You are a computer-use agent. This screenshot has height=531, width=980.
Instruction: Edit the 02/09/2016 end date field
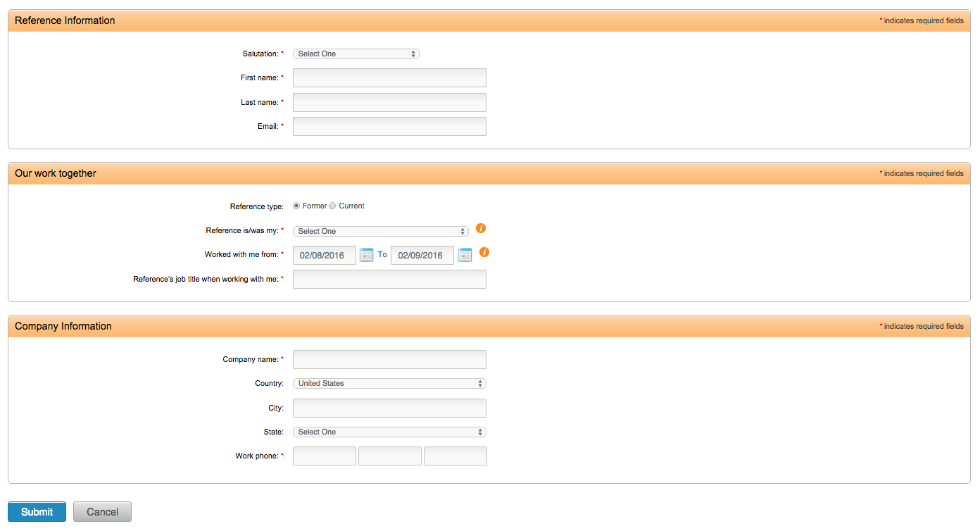click(422, 255)
